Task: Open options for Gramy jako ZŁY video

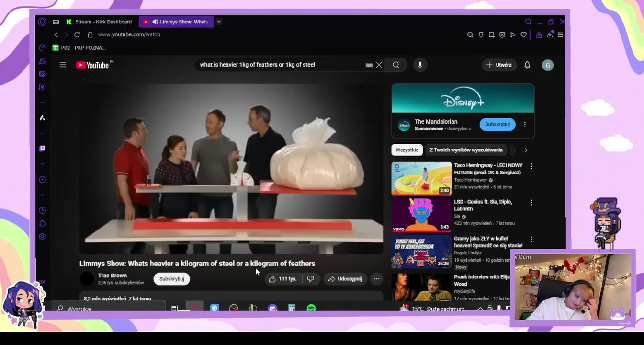Action: tap(531, 239)
